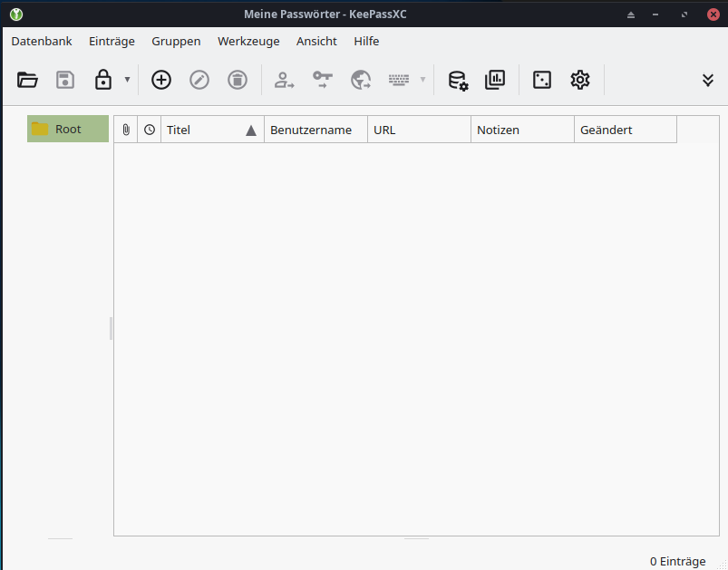Open the Datenbank menu
Screen dimensions: 728x570
pos(42,41)
